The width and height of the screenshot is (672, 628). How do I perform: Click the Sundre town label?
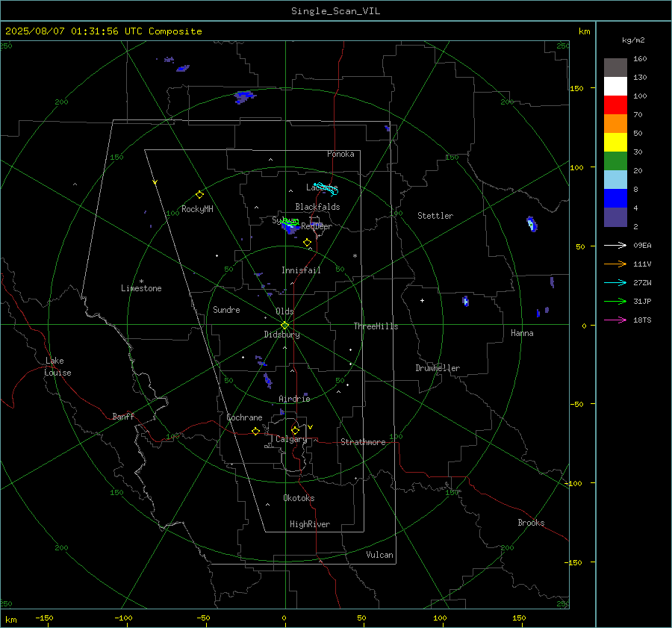(x=226, y=310)
